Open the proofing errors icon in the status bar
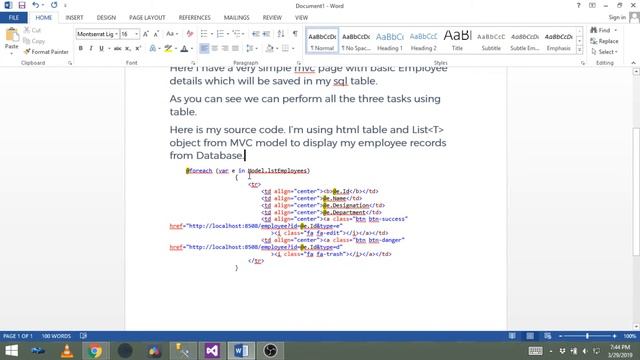The width and height of the screenshot is (640, 360). click(84, 336)
